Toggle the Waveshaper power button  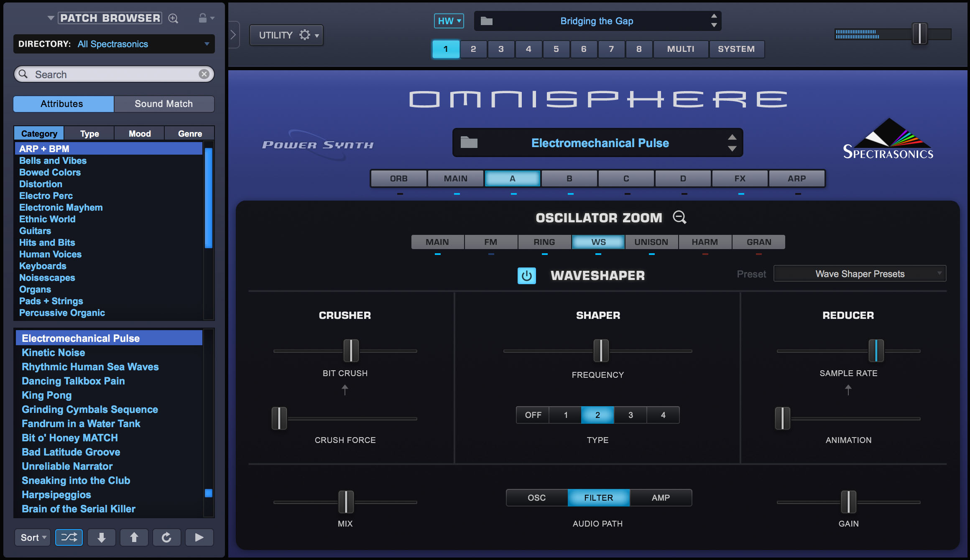click(526, 275)
